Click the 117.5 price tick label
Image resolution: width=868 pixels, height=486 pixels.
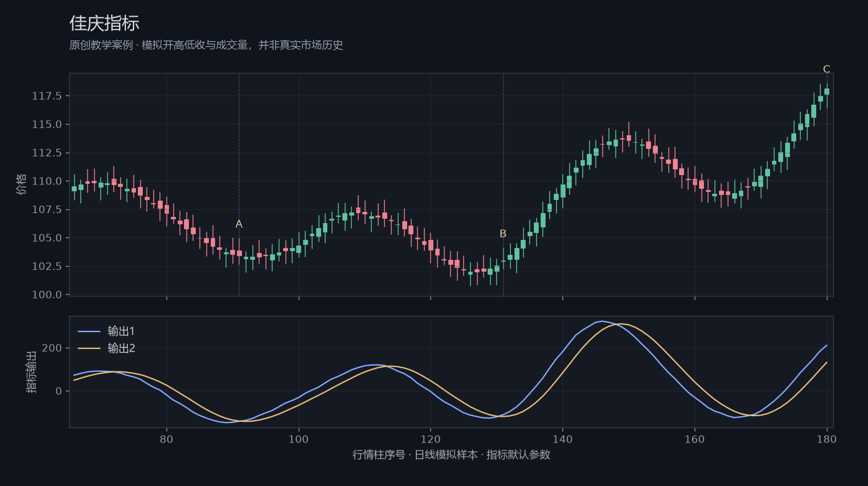(47, 96)
